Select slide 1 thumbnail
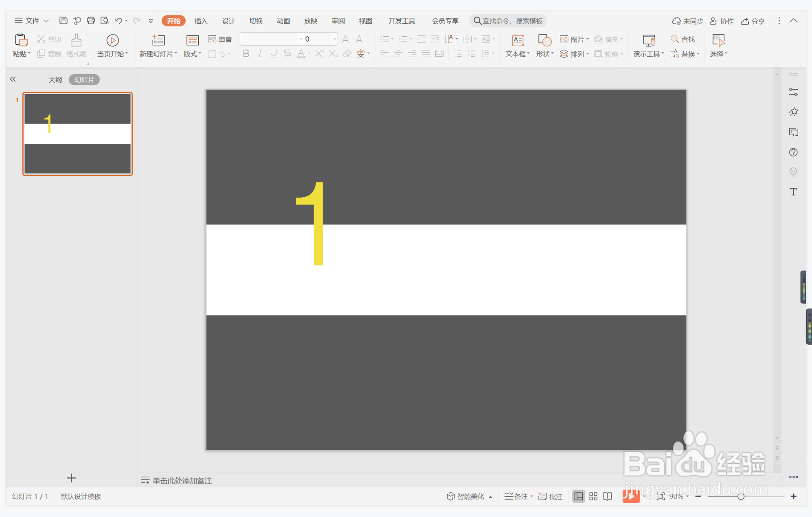 pos(77,134)
